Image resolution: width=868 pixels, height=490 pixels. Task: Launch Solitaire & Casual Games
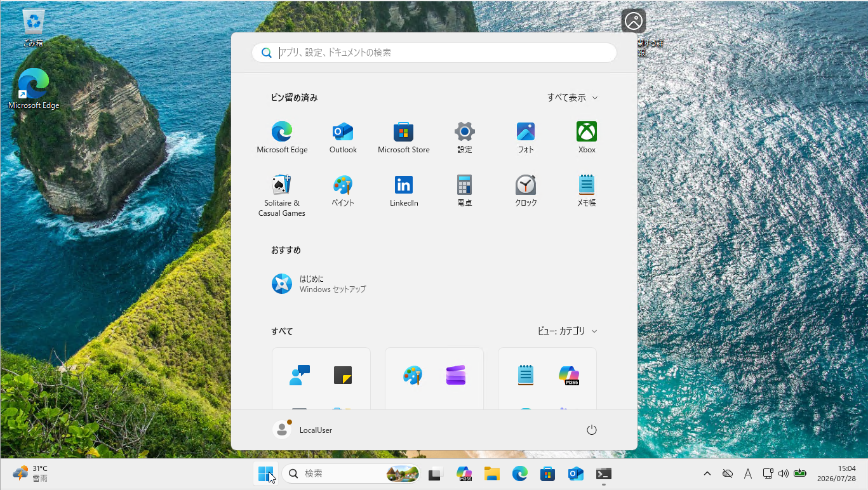[x=282, y=195]
